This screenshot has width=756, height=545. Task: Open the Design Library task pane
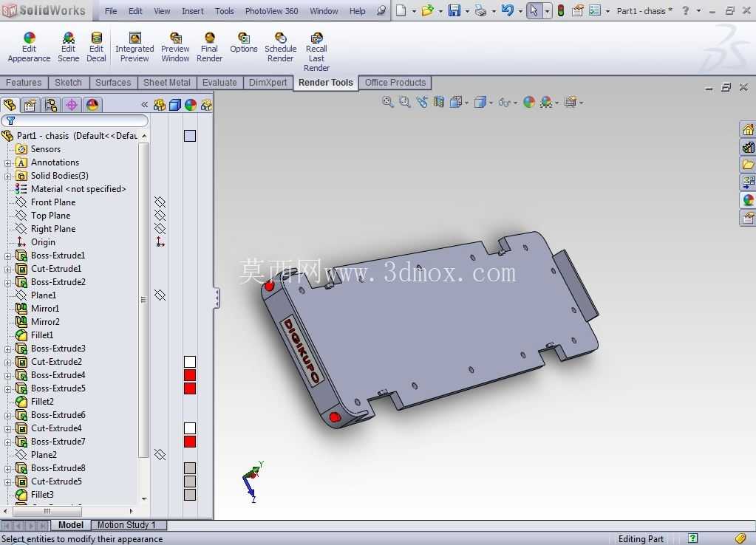[x=748, y=147]
